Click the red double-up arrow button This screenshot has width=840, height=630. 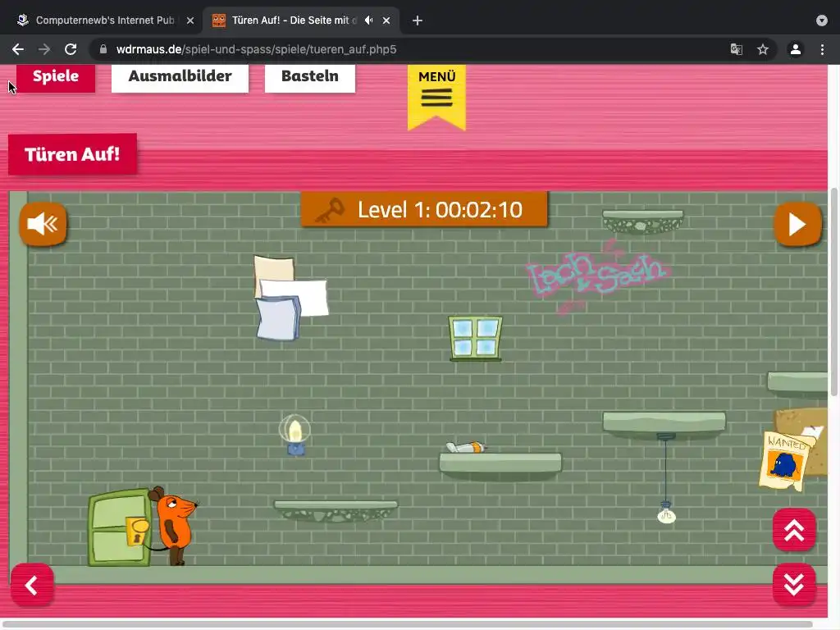tap(794, 530)
